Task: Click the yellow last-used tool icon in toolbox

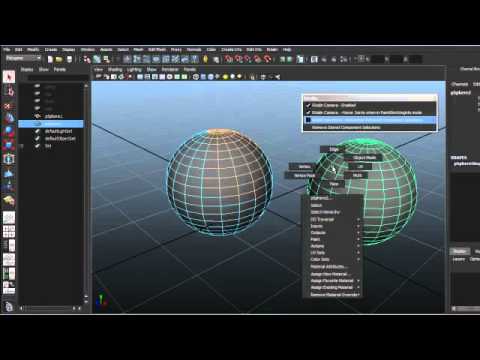Action: pyautogui.click(x=9, y=200)
